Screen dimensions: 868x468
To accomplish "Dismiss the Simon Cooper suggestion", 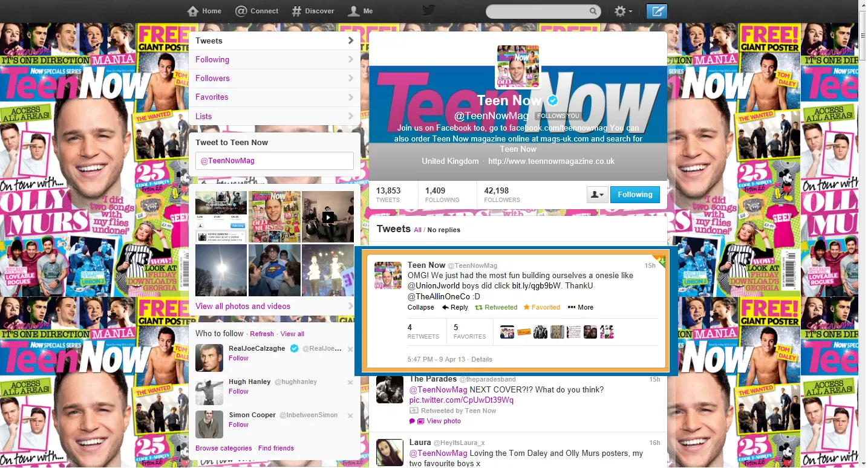I will click(350, 415).
